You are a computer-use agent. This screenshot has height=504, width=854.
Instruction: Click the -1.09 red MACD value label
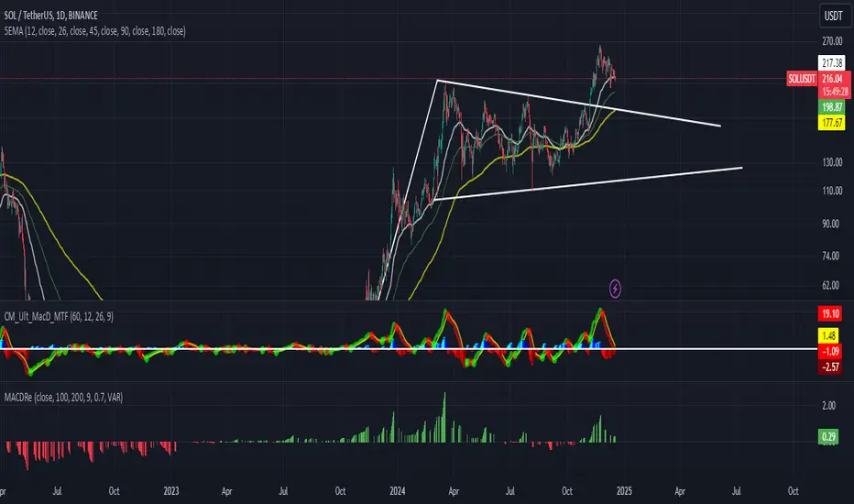coord(830,352)
